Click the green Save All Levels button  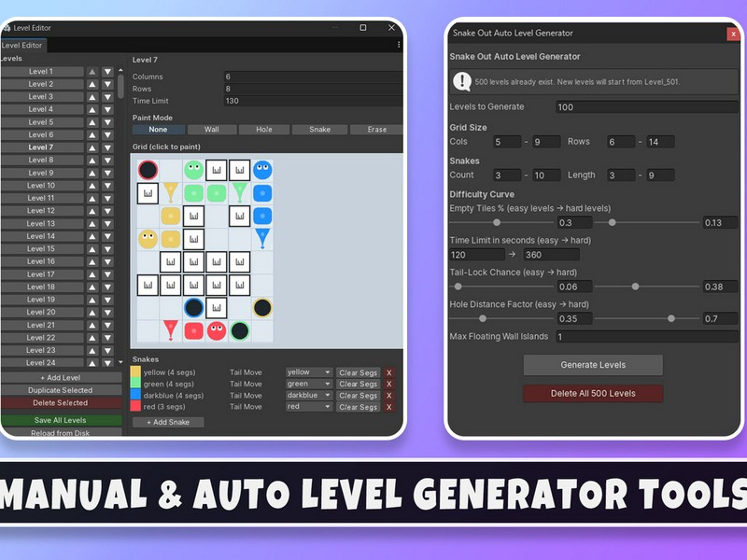pyautogui.click(x=61, y=420)
